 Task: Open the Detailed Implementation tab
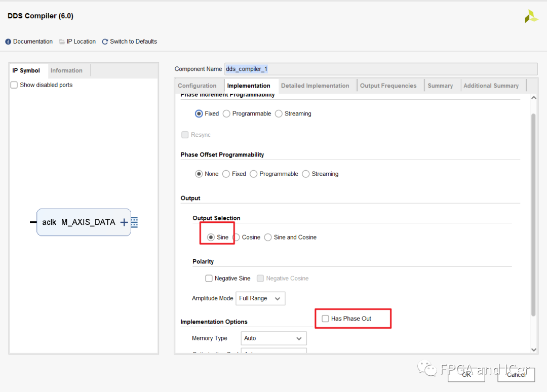(x=315, y=86)
